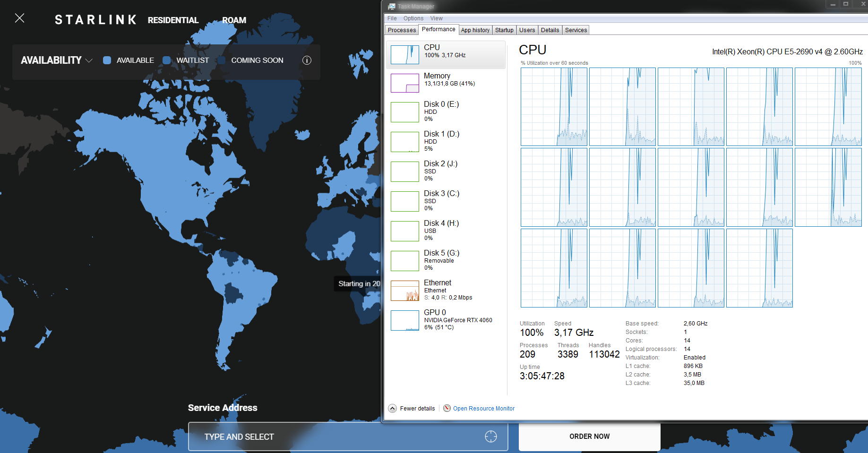Expand the Availability dropdown
868x453 pixels.
[56, 60]
